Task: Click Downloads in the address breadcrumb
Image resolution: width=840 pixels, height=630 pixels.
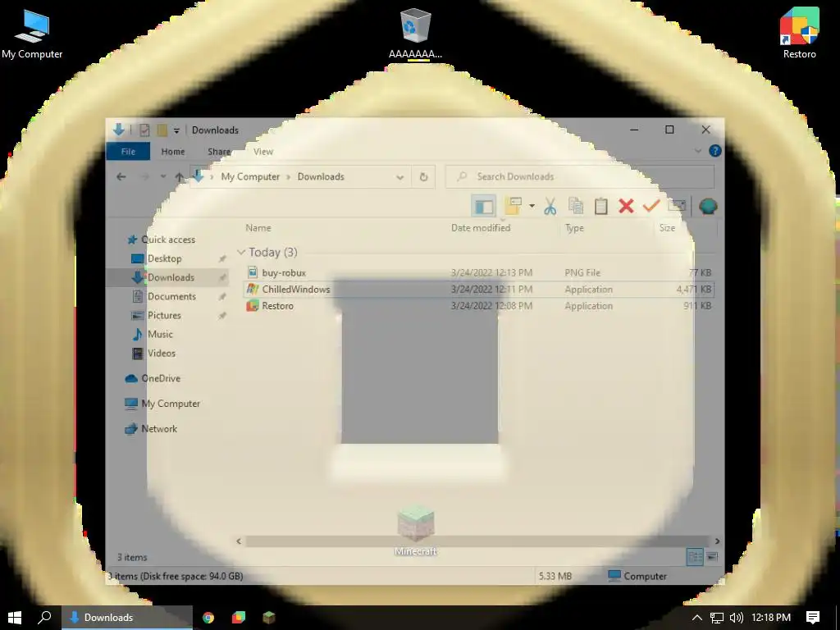Action: coord(321,177)
